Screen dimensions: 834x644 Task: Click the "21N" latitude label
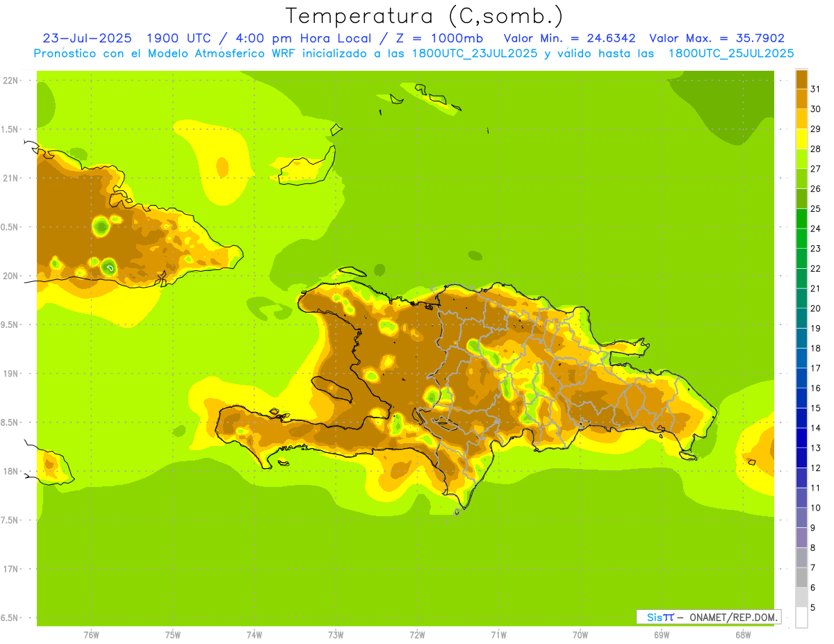(11, 178)
